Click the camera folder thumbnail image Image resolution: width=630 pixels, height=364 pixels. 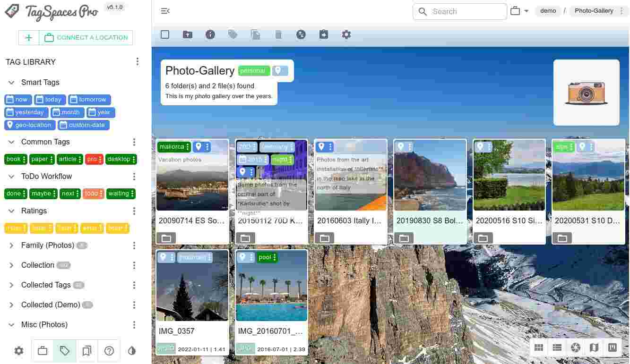[x=587, y=93]
